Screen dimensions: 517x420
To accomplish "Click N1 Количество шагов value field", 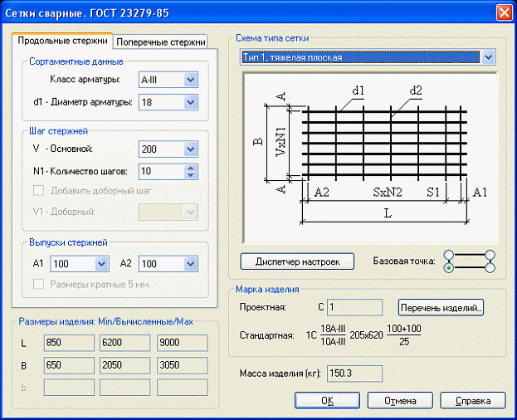I will coord(161,172).
